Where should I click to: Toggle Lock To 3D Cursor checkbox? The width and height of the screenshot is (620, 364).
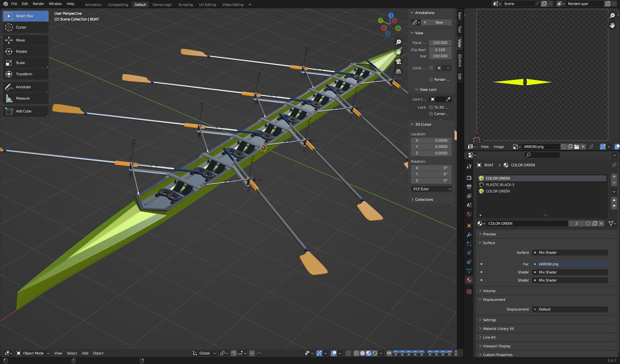point(431,107)
